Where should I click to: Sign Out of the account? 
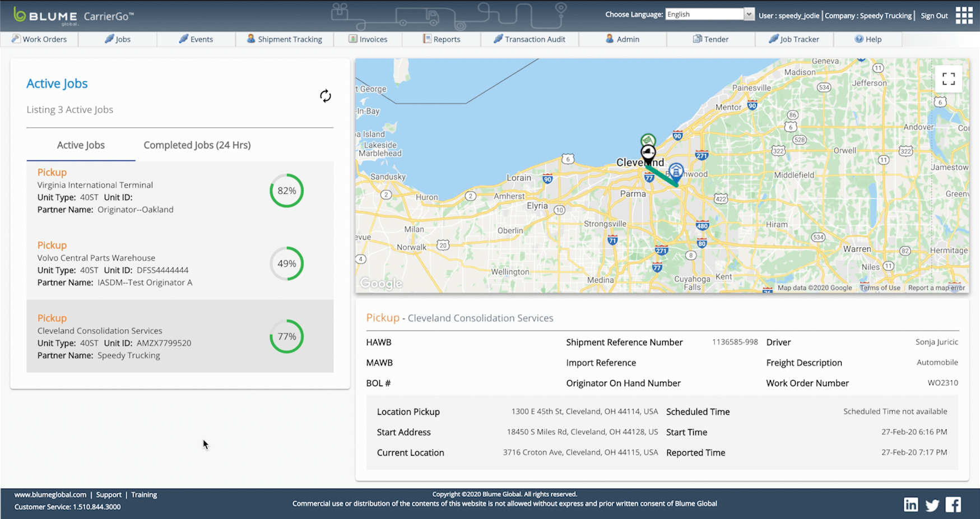pyautogui.click(x=935, y=16)
